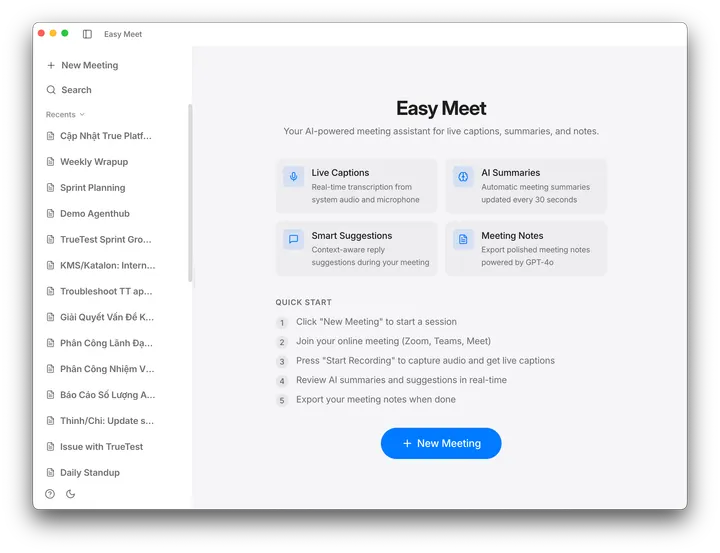Click the AI Summaries card title
The image size is (720, 553).
coord(511,173)
